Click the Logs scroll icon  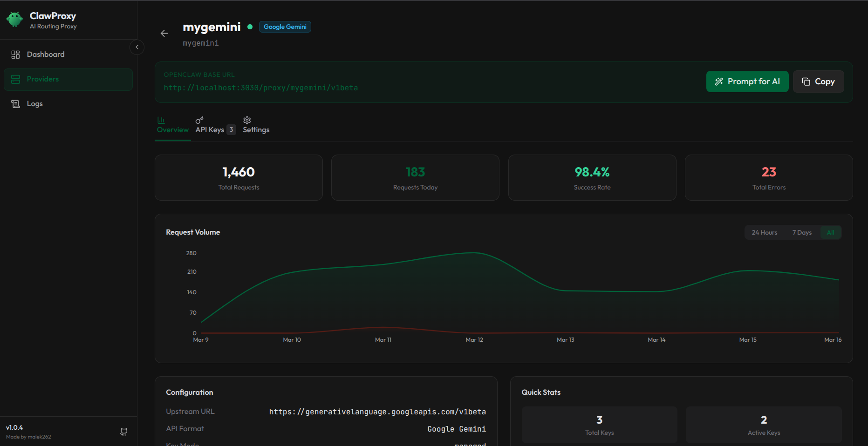coord(15,104)
